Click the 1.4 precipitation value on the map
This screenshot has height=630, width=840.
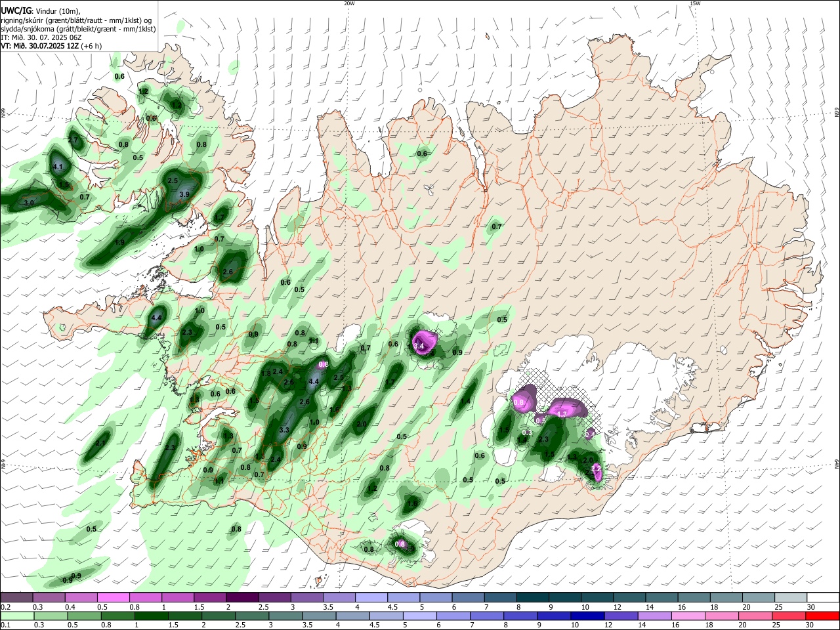pyautogui.click(x=465, y=402)
